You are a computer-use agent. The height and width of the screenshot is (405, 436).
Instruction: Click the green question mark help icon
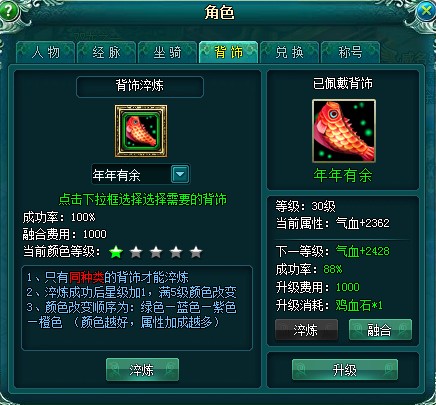(9, 11)
